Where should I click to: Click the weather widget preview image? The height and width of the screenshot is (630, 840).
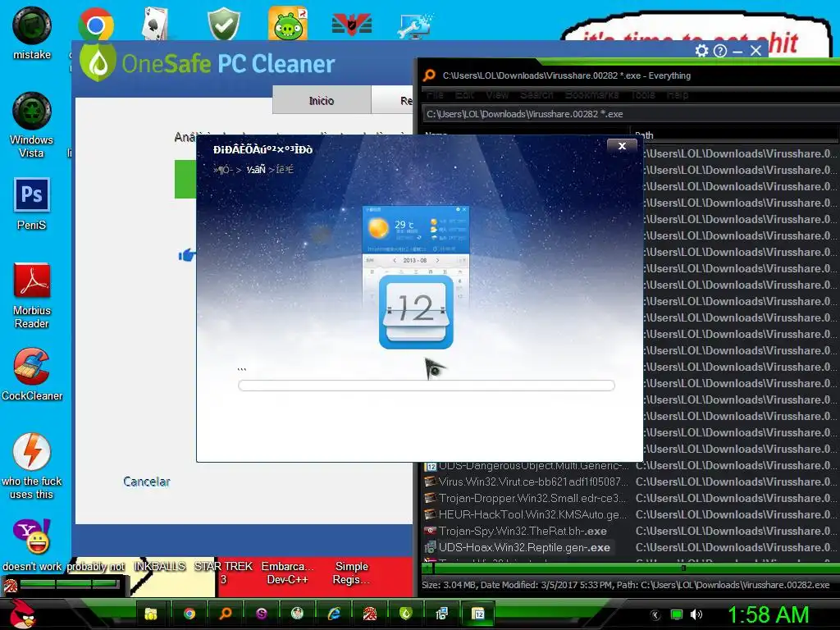click(x=416, y=229)
